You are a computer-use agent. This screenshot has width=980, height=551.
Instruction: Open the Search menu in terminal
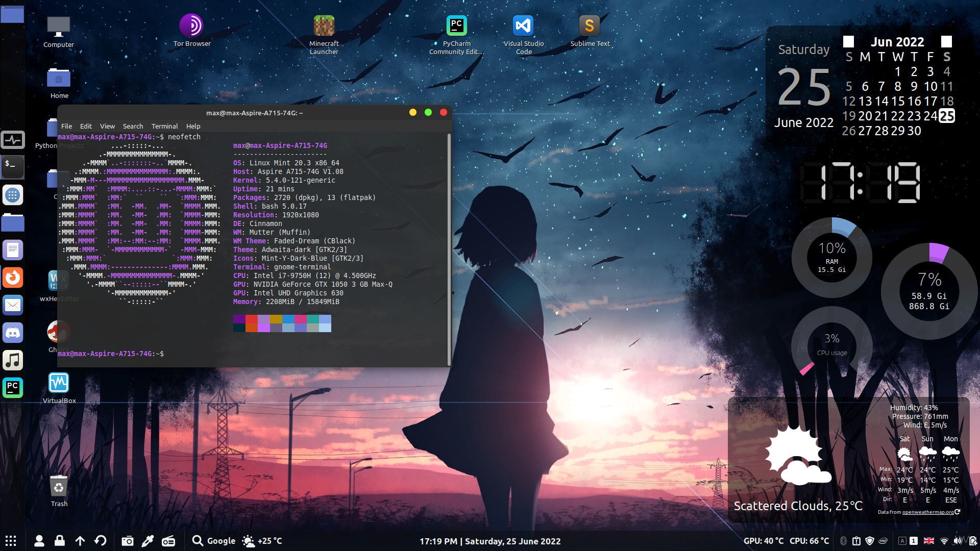point(133,126)
